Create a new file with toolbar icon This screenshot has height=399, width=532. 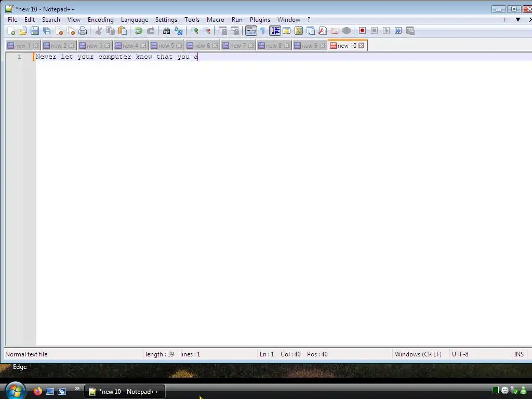[11, 31]
